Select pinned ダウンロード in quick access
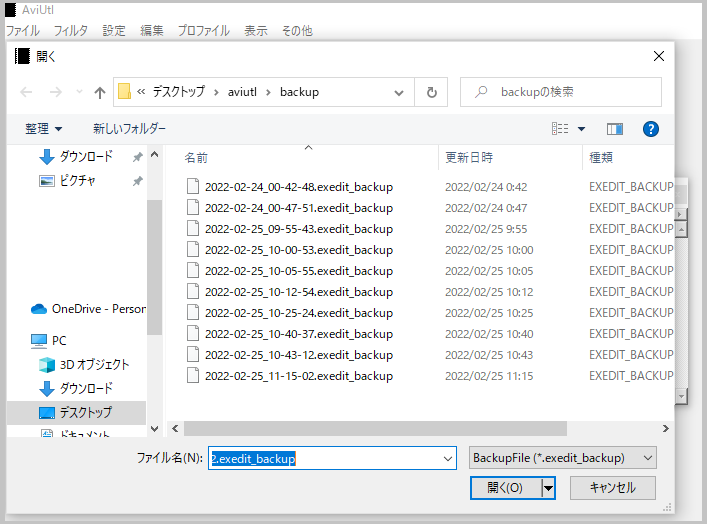 (86, 156)
